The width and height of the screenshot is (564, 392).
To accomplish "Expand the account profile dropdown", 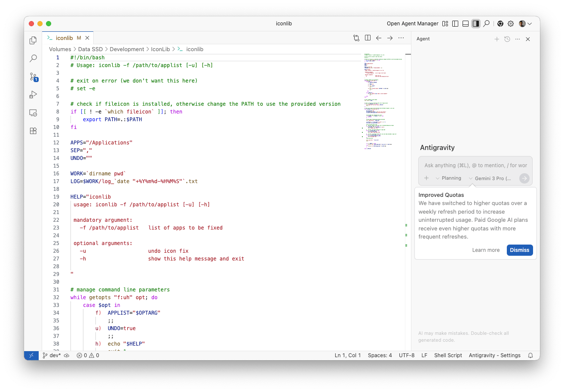I will [x=525, y=24].
